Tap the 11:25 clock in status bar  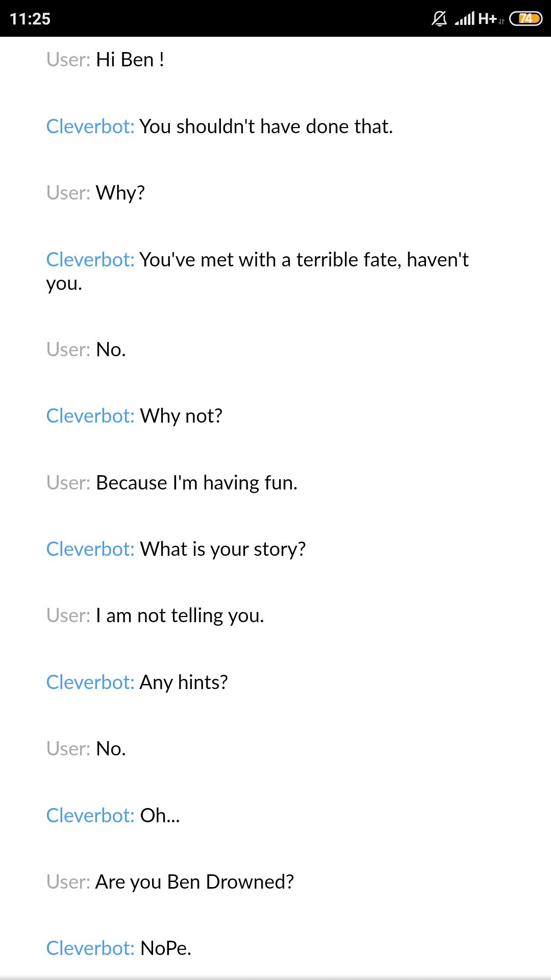click(x=30, y=19)
